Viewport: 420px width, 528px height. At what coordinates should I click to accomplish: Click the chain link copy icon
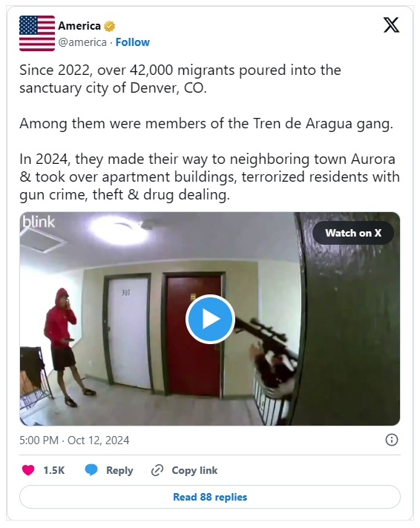[x=157, y=470]
